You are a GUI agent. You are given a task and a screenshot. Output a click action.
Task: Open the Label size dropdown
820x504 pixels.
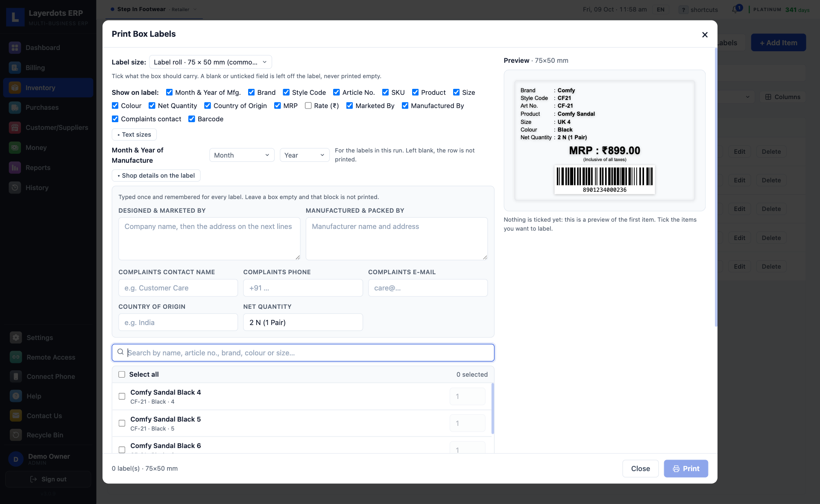click(x=211, y=62)
